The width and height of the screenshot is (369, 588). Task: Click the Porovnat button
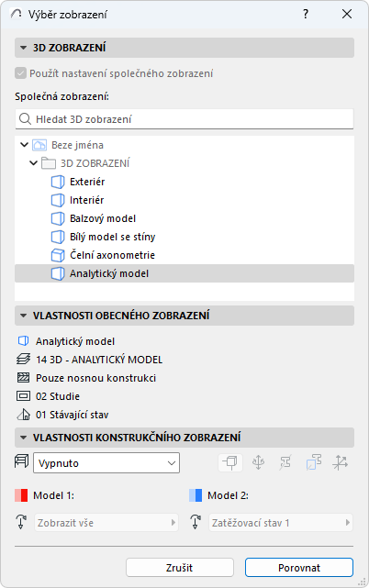coord(299,568)
